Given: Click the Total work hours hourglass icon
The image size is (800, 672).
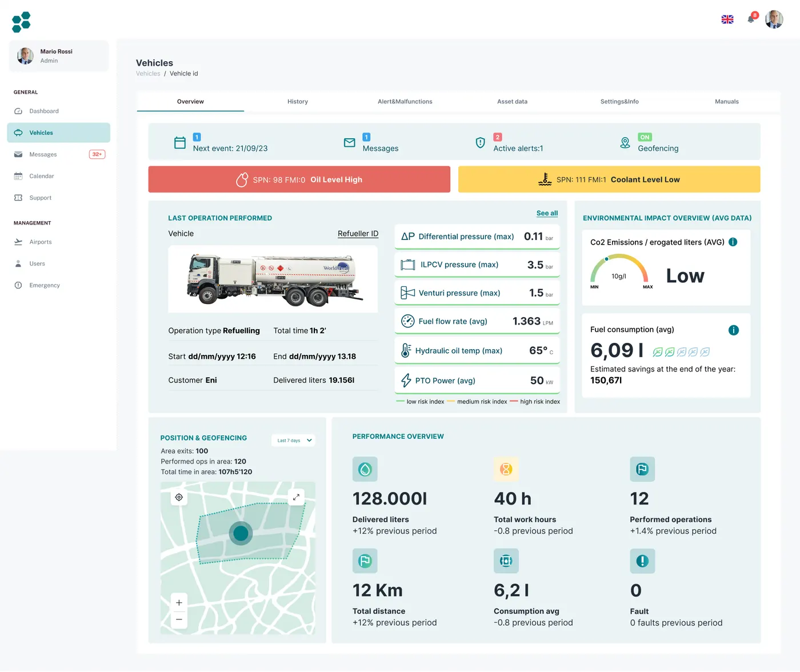Looking at the screenshot, I should (x=506, y=469).
